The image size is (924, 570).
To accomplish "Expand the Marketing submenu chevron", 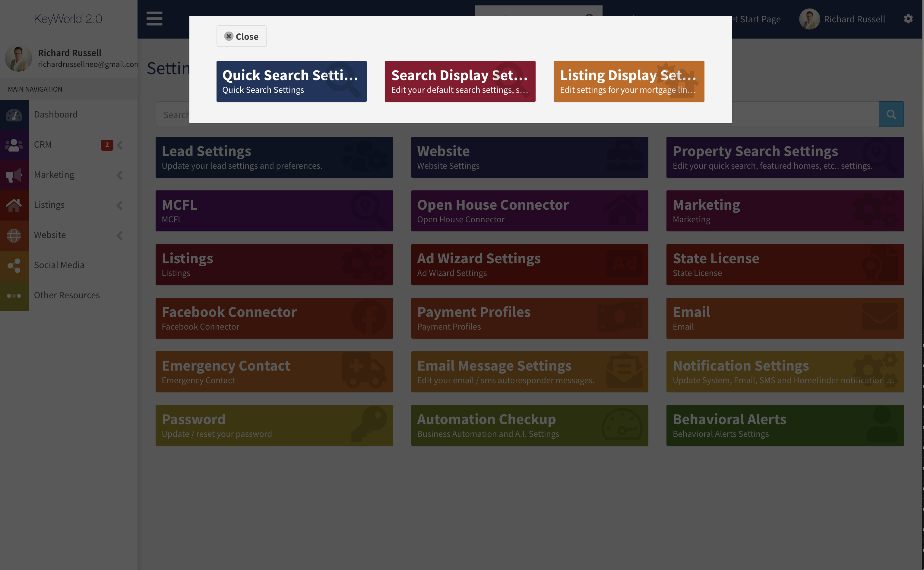I will point(120,175).
